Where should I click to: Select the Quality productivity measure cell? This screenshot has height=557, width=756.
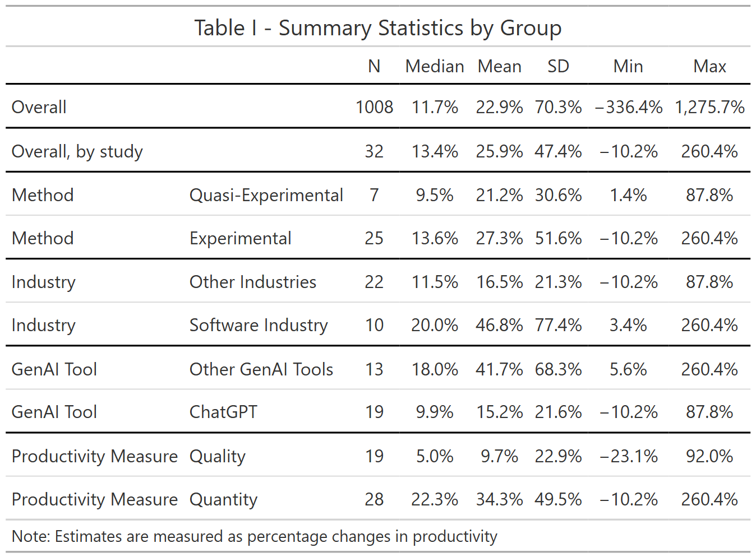pos(218,456)
